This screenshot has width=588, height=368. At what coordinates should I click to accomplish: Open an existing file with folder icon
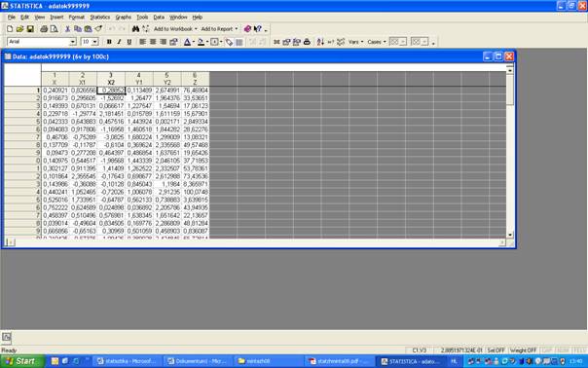pos(20,29)
